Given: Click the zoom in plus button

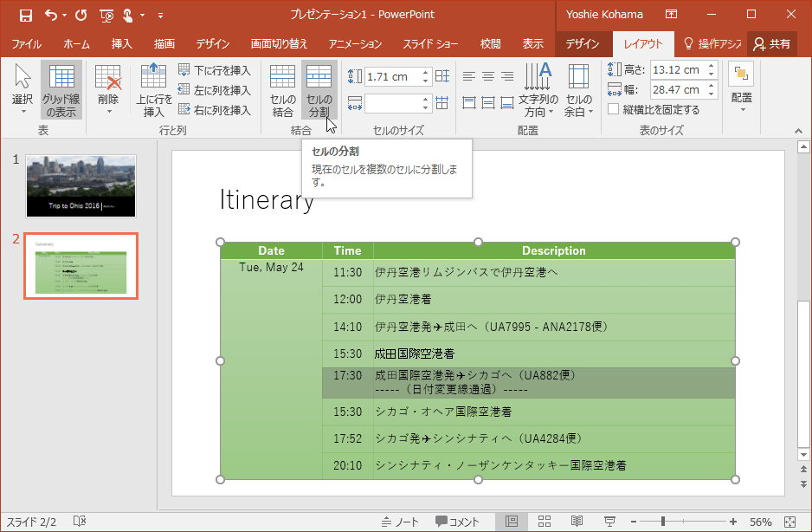Looking at the screenshot, I should pyautogui.click(x=733, y=522).
